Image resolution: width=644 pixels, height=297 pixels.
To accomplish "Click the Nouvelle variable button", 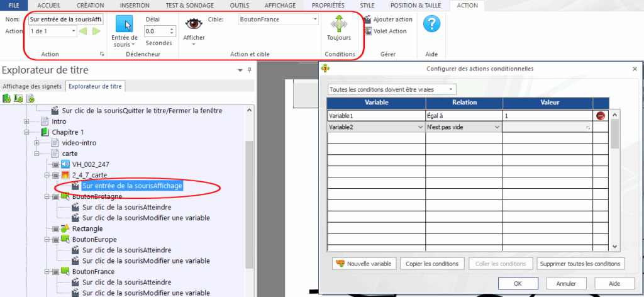I will (x=364, y=263).
